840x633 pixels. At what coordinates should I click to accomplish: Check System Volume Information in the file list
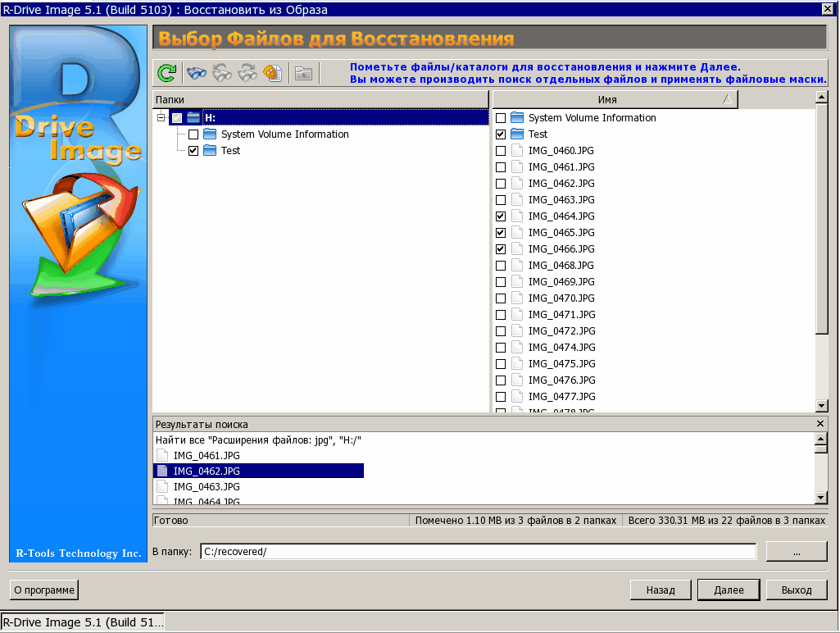pyautogui.click(x=501, y=118)
